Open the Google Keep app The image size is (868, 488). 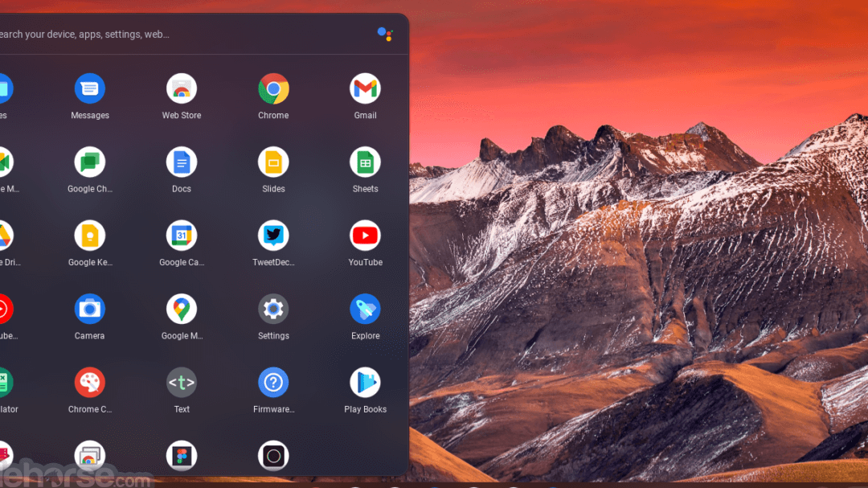(x=90, y=236)
